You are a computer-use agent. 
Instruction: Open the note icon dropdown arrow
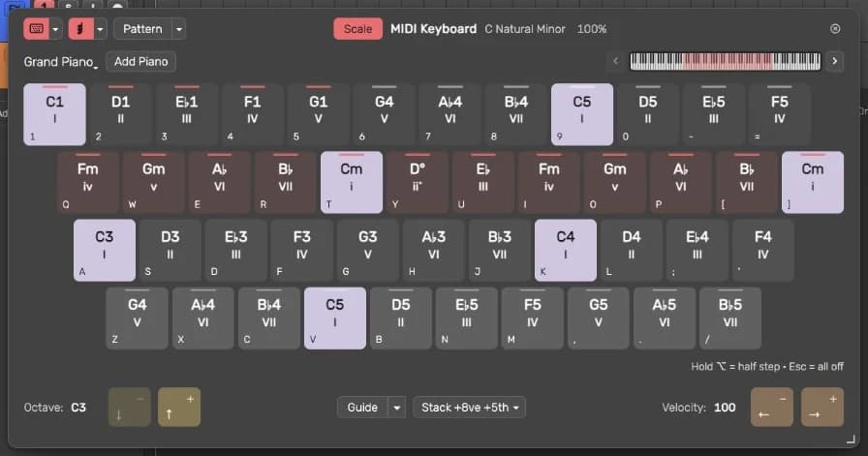click(100, 29)
